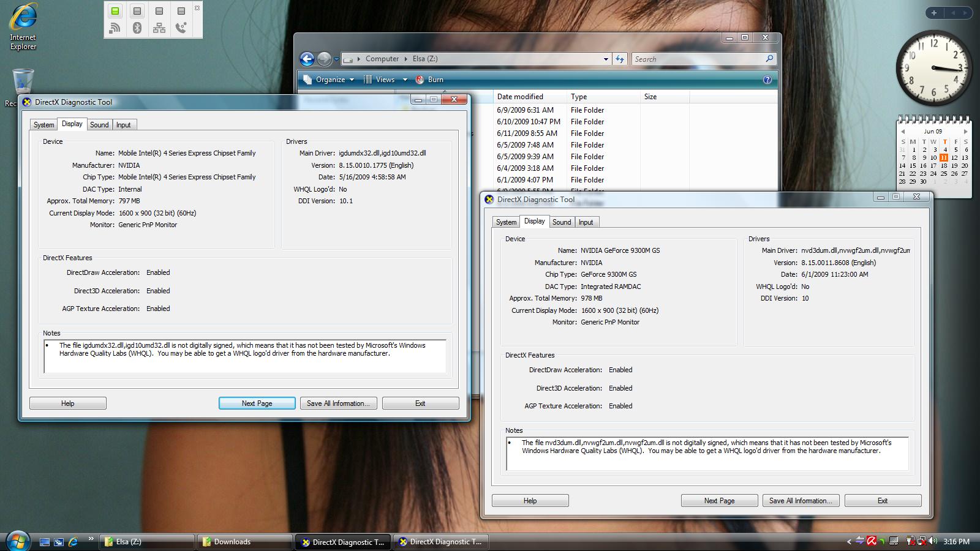This screenshot has width=980, height=551.
Task: Switch to Sound tab in GeForce dxdiag
Action: click(562, 222)
